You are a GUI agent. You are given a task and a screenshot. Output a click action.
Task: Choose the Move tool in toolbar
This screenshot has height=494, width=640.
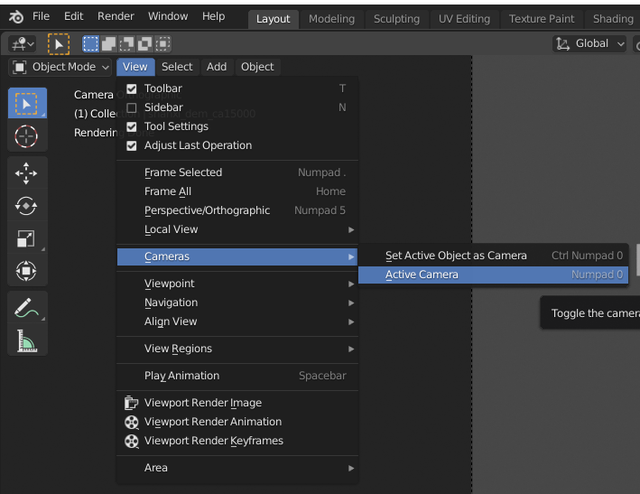[x=26, y=173]
